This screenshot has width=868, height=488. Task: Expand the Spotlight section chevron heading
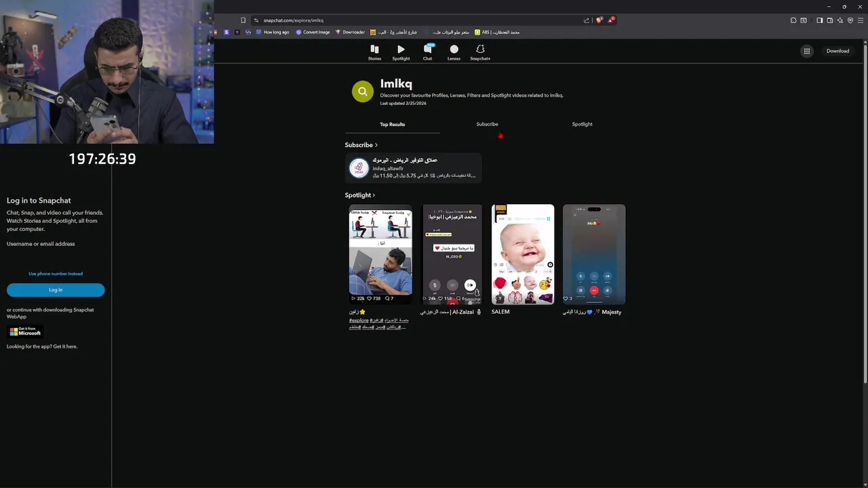point(360,195)
